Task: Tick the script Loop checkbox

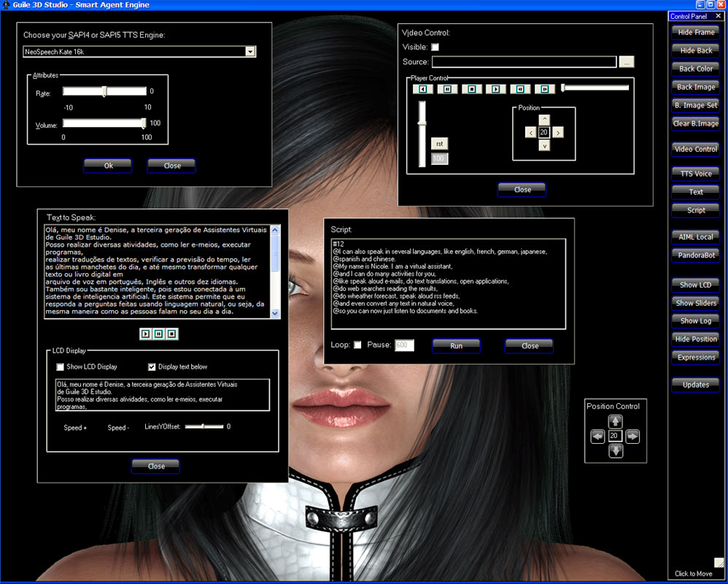Action: click(x=357, y=345)
